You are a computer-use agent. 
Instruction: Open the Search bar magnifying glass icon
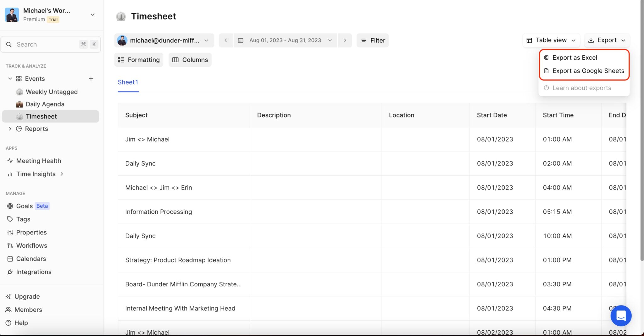[x=8, y=44]
